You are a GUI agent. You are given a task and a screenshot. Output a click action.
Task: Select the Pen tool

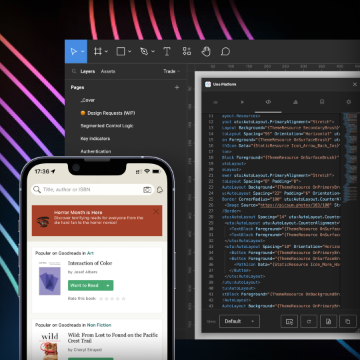[144, 52]
